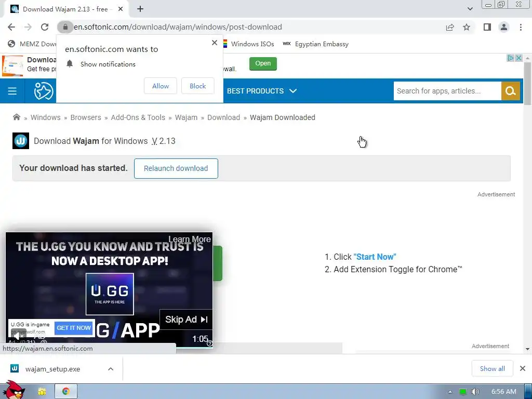Click the green tray status icon

tap(463, 392)
